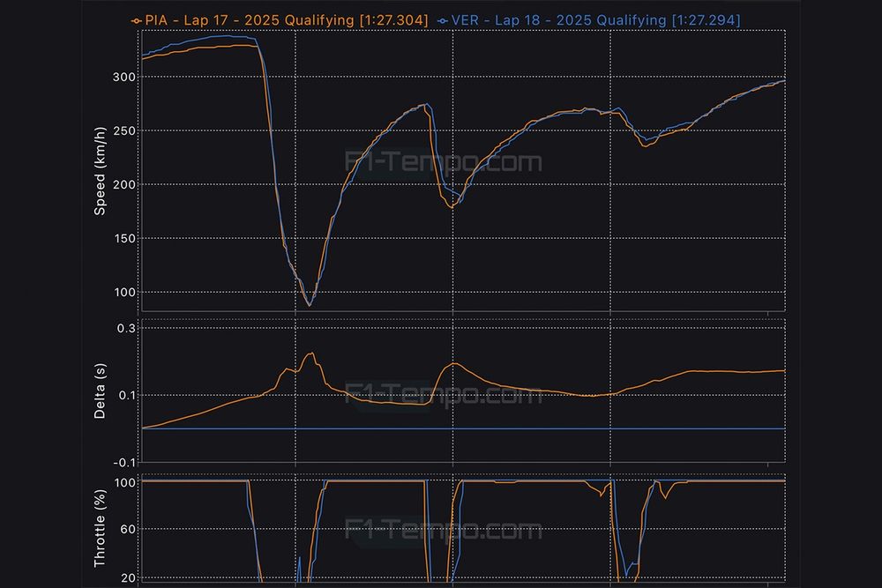Click the F1-Tempo.com watermark in delta chart
Screen dimensions: 882x588
click(x=443, y=393)
